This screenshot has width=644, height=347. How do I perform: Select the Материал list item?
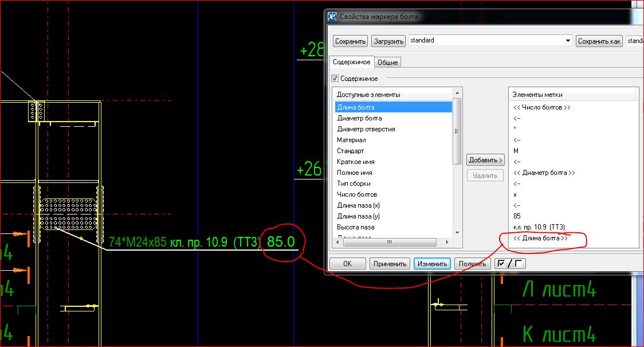tap(351, 140)
